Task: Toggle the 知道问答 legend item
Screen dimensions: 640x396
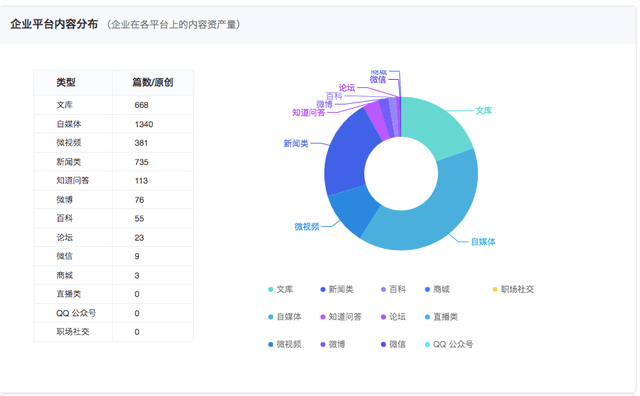Action: click(x=341, y=317)
